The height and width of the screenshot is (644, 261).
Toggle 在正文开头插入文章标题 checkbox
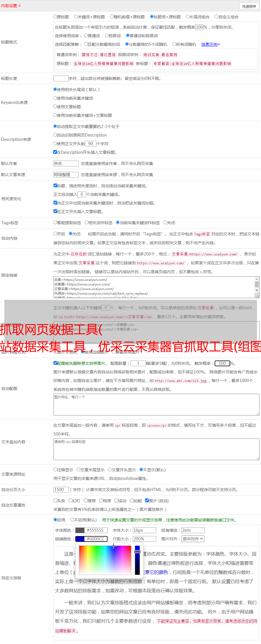(55, 211)
